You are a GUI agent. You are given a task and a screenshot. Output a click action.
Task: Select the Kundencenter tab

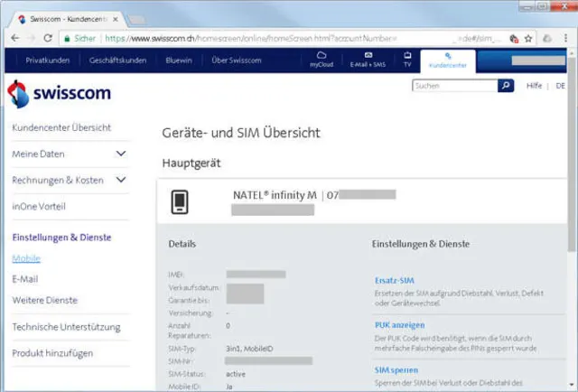pyautogui.click(x=448, y=60)
